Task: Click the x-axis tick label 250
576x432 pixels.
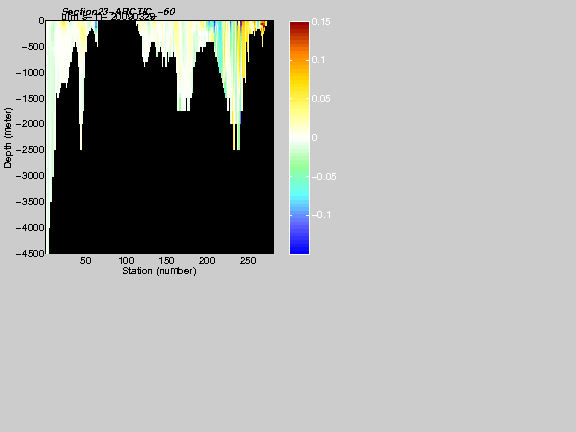Action: tap(248, 261)
